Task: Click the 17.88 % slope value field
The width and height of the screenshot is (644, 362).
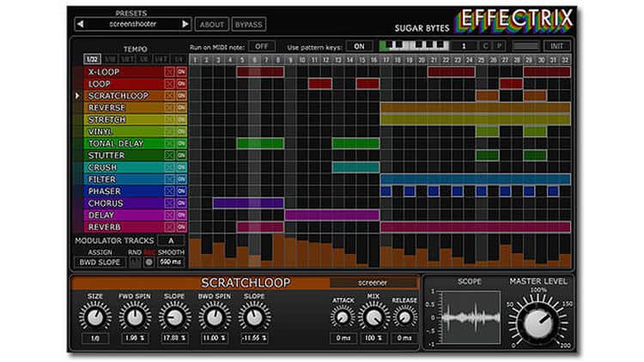Action: tap(174, 338)
